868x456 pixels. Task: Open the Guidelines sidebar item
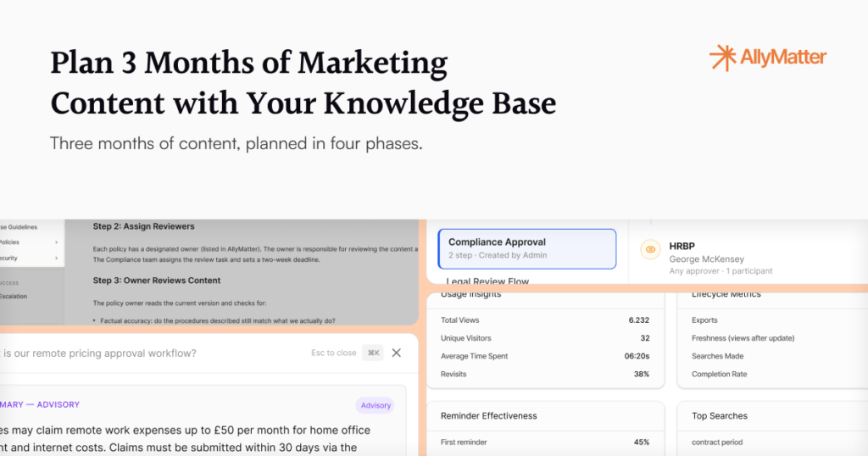[x=19, y=227]
